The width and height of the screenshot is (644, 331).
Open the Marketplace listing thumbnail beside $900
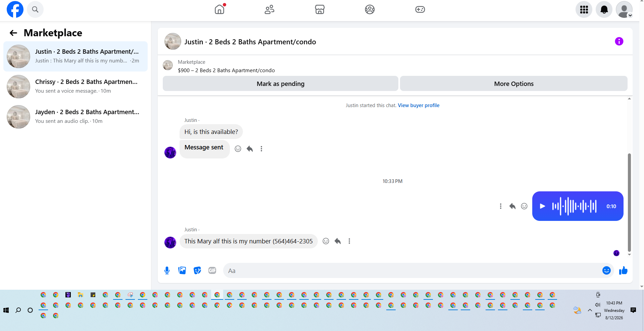tap(168, 65)
